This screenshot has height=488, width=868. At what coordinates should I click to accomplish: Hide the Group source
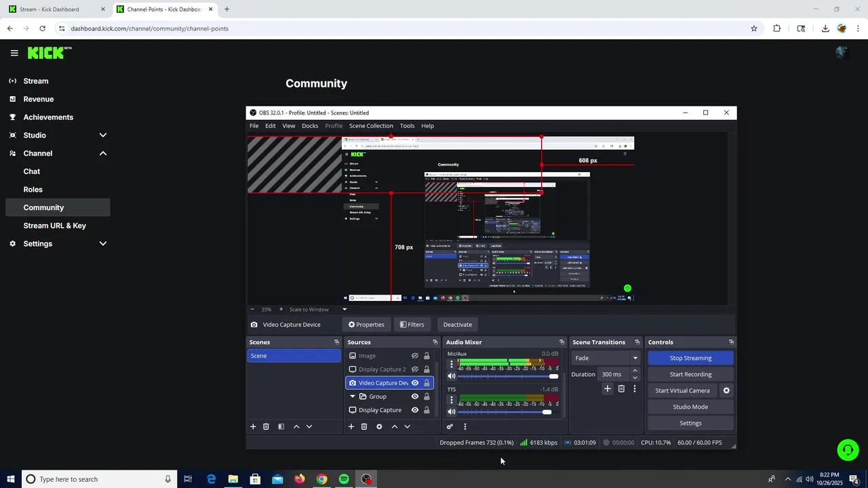coord(415,396)
